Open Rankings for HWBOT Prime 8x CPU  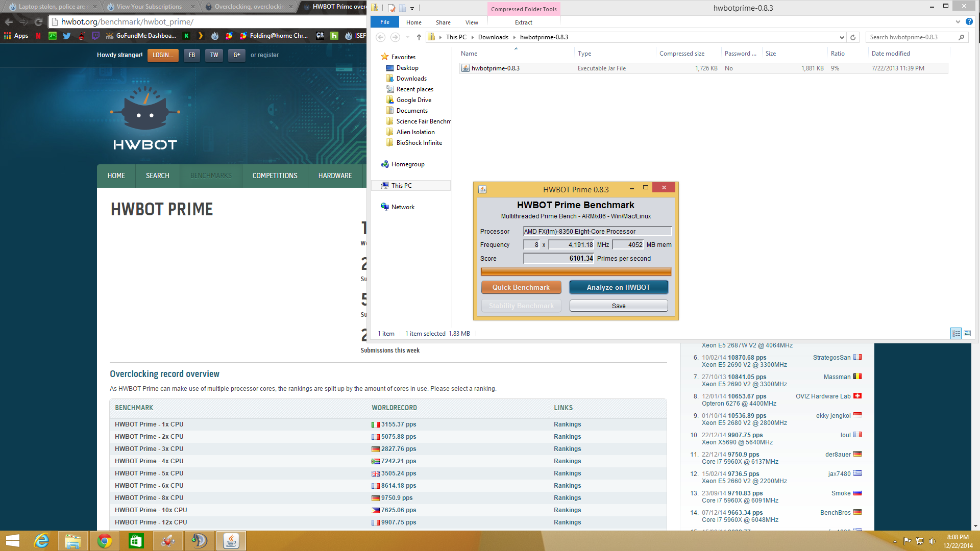pos(568,498)
